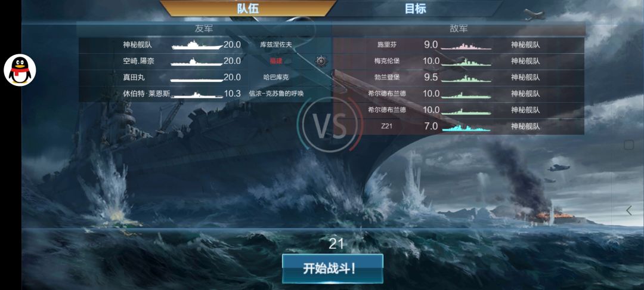Switch to the 队伍 tab
Viewport: 644px width, 290px height.
(248, 8)
